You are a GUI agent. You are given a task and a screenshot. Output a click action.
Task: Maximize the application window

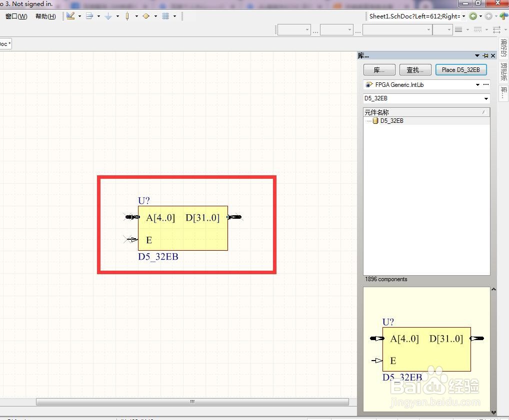pos(478,3)
